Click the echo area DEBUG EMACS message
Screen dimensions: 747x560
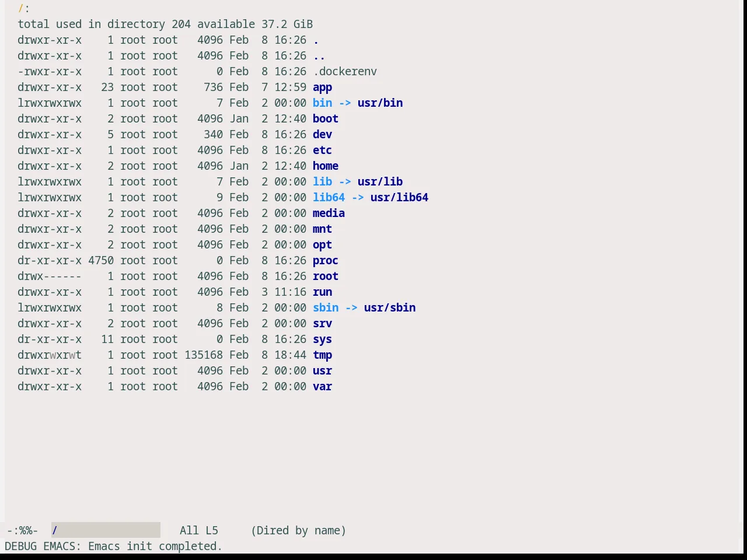(114, 547)
